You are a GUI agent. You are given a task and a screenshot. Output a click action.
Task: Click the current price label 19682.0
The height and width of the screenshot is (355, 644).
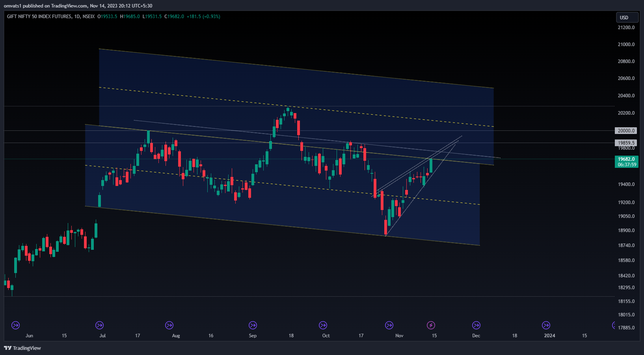(x=626, y=159)
